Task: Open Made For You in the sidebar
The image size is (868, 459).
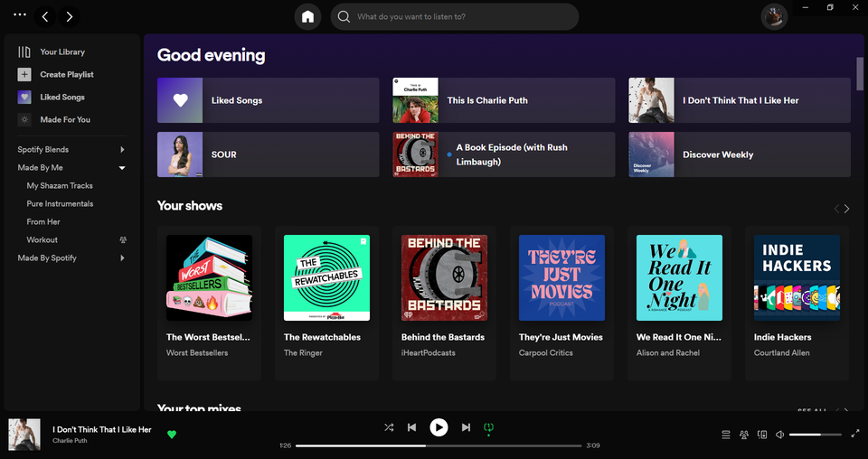Action: pos(65,119)
